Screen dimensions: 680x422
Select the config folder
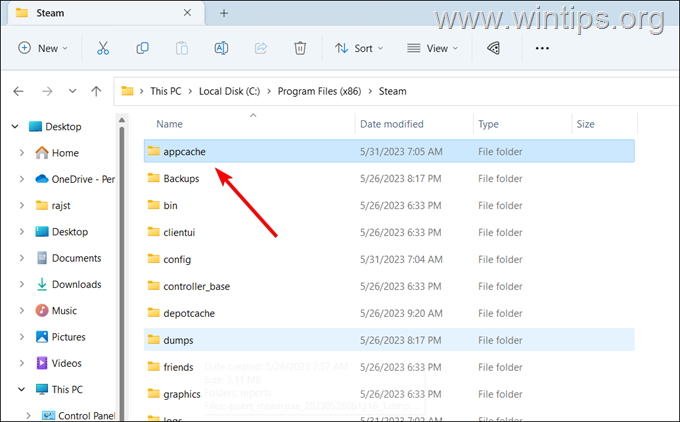(x=389, y=259)
